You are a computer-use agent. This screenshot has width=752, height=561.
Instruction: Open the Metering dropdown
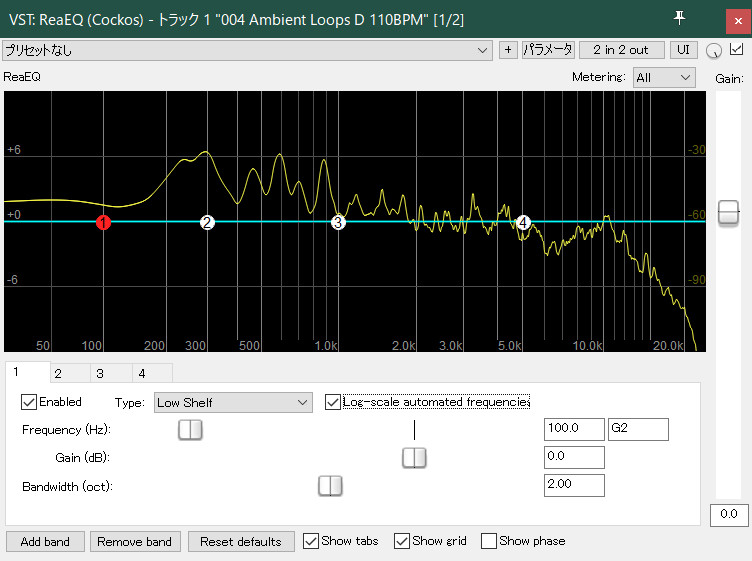(x=664, y=77)
